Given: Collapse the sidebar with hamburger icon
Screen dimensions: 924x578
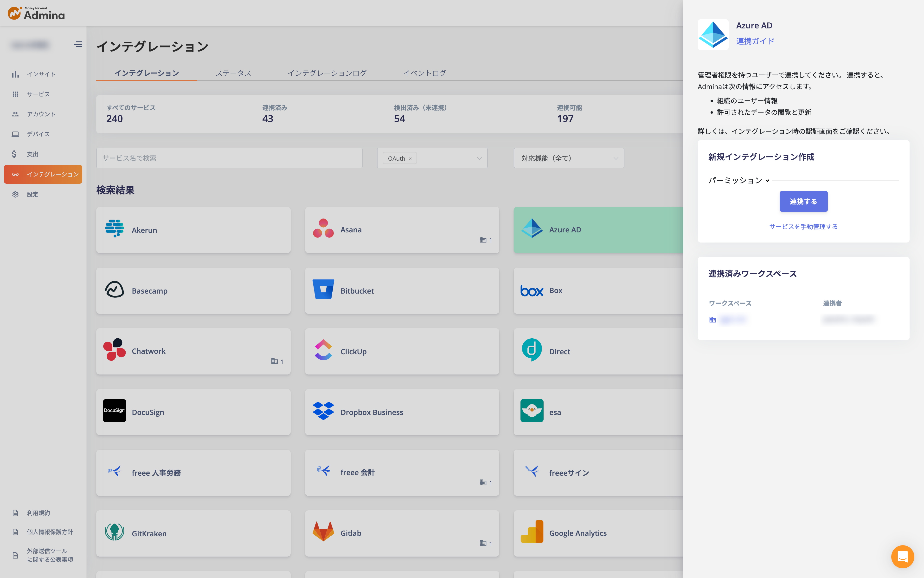Looking at the screenshot, I should [78, 44].
